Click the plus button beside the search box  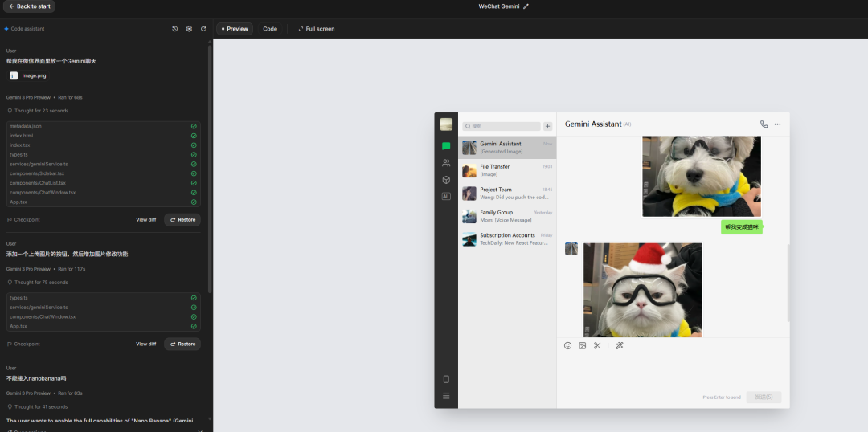click(547, 126)
